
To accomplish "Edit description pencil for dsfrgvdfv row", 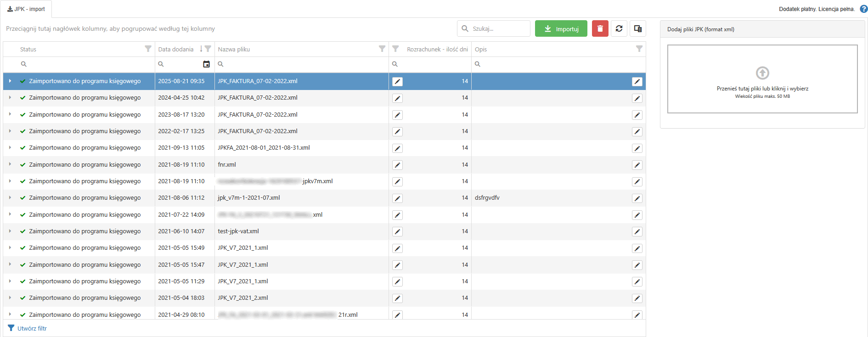I will pos(637,198).
